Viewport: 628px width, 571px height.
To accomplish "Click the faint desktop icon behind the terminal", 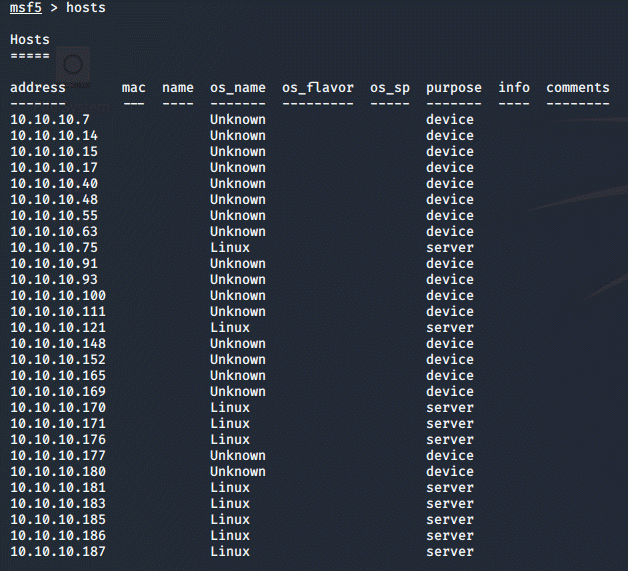I will 73,65.
